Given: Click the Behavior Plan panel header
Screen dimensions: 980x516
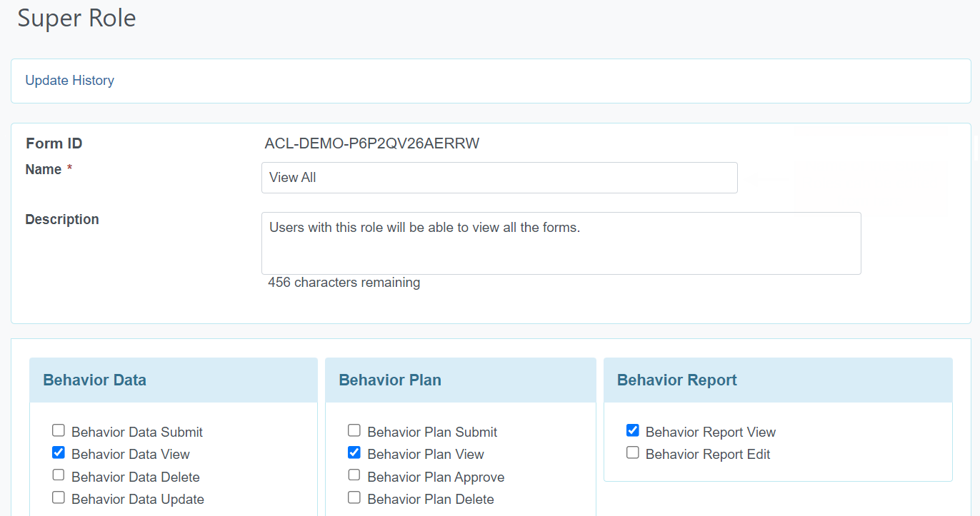Looking at the screenshot, I should [x=390, y=380].
